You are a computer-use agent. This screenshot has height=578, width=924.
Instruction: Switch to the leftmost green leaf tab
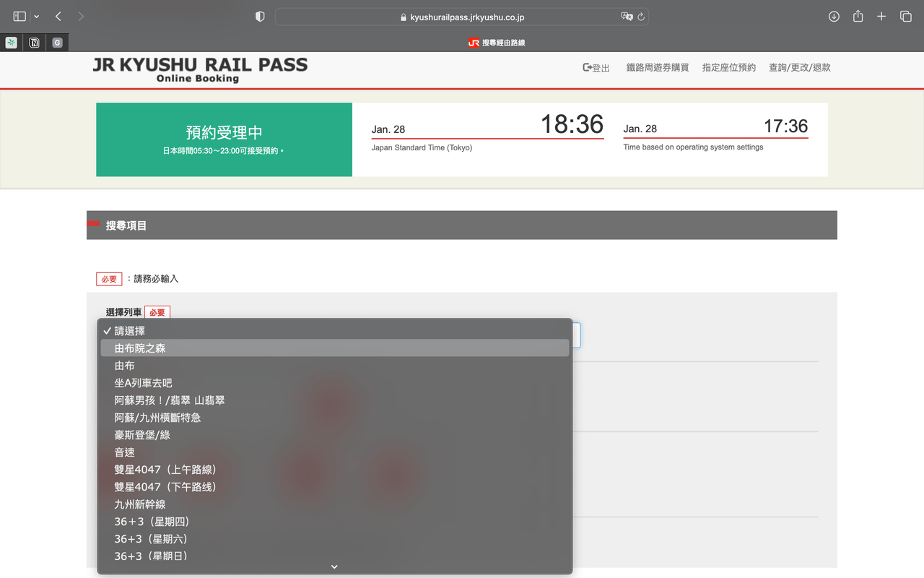pos(10,43)
